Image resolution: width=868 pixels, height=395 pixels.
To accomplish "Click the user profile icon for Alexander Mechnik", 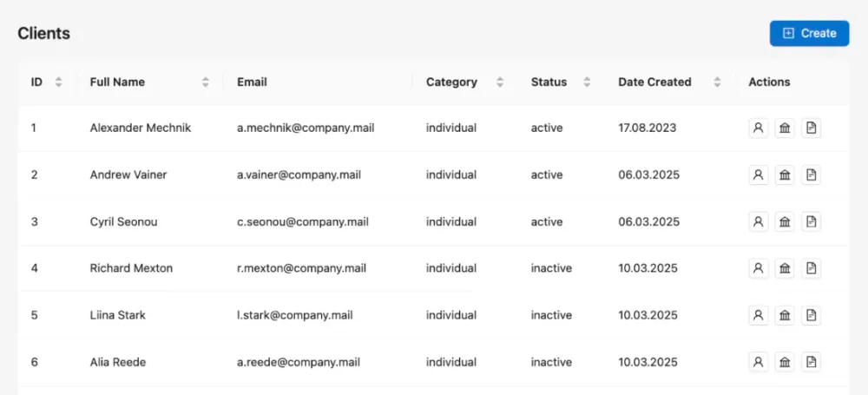I will [x=758, y=128].
